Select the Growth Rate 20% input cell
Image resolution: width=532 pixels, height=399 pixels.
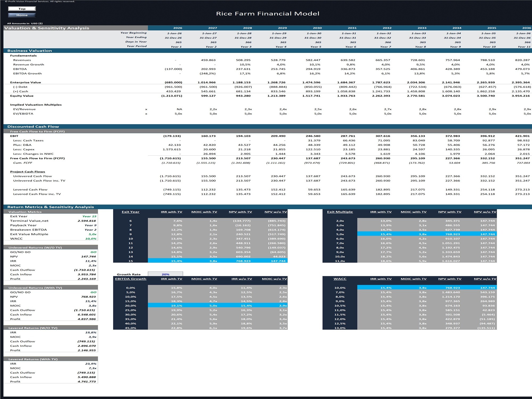[165, 274]
